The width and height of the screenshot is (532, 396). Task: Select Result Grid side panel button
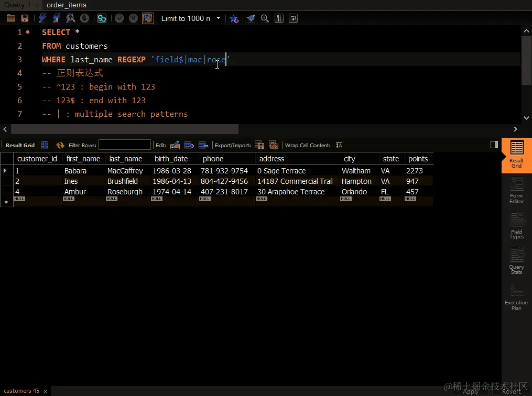click(x=517, y=155)
